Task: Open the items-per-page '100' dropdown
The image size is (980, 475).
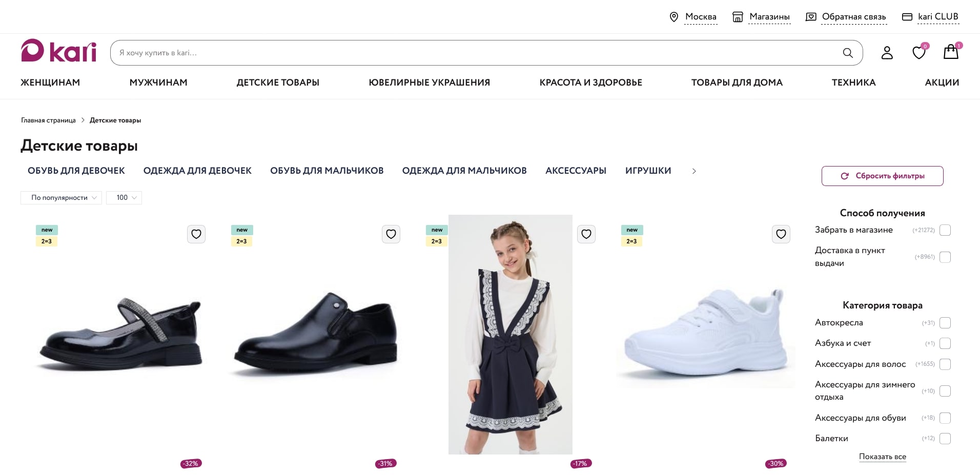Action: pos(124,198)
